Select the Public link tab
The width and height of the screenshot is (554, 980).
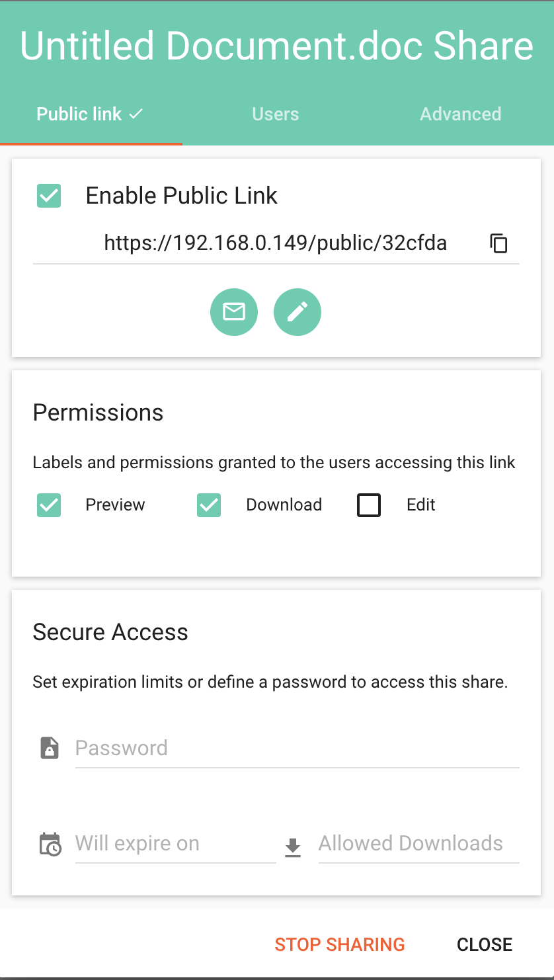(x=91, y=114)
